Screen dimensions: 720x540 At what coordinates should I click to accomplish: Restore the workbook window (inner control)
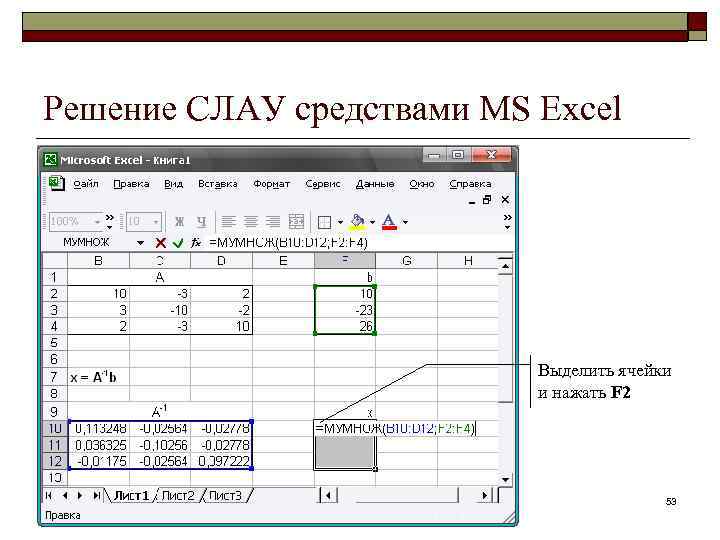[x=487, y=200]
